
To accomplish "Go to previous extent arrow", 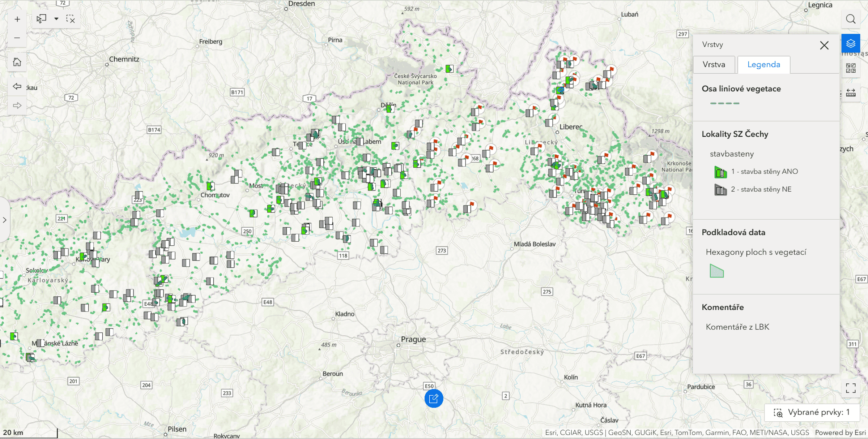I will pyautogui.click(x=17, y=86).
